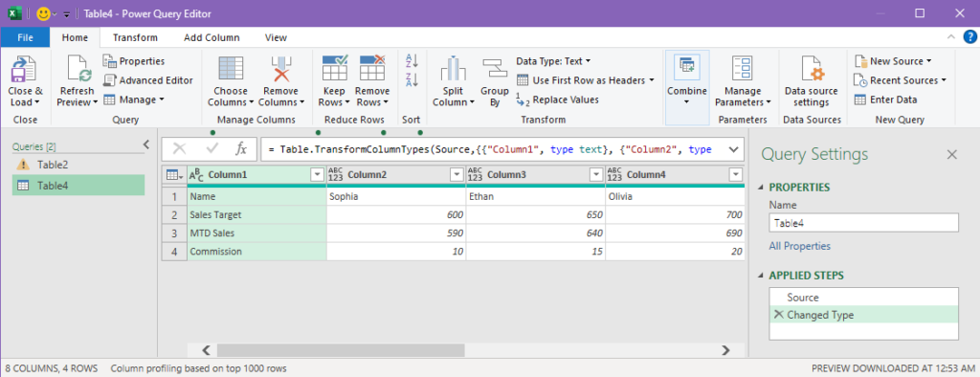Open Column1 filter dropdown
The image size is (980, 377).
tap(318, 175)
